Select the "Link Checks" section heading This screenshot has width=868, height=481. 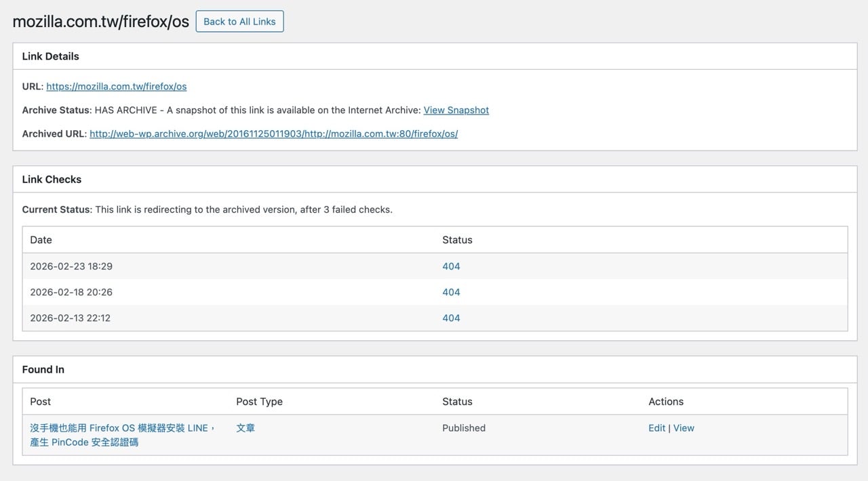point(52,179)
